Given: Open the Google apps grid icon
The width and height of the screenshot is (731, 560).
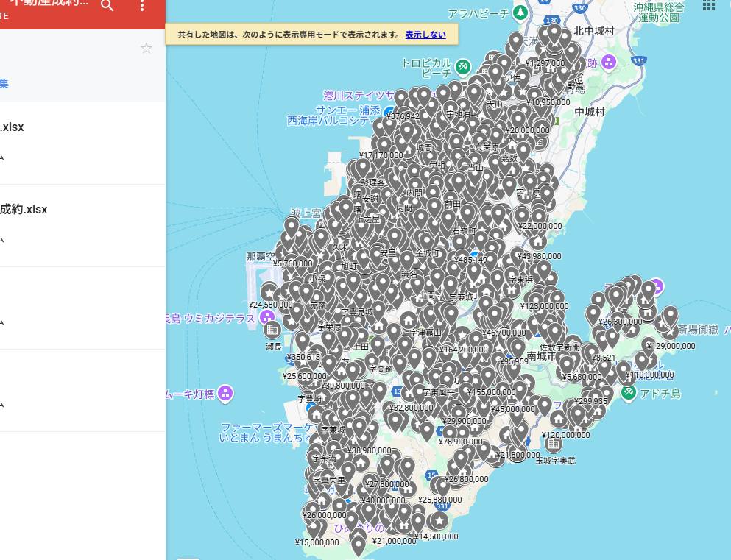Looking at the screenshot, I should pos(709,5).
